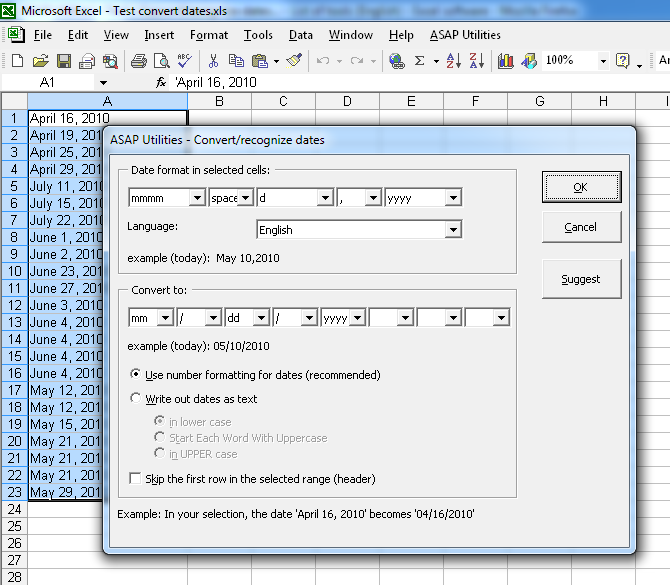This screenshot has height=585, width=670.
Task: Click the Copy icon
Action: (236, 61)
